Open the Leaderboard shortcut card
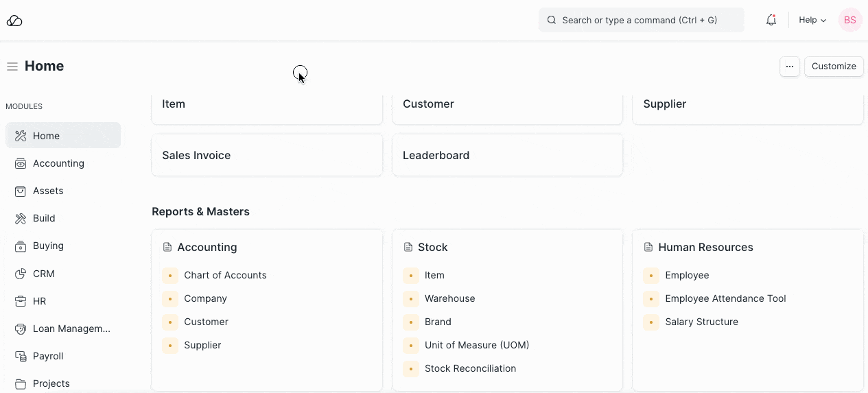 [507, 155]
